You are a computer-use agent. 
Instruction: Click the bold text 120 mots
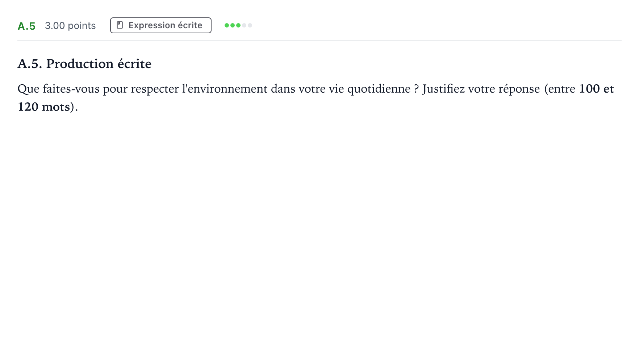[43, 107]
